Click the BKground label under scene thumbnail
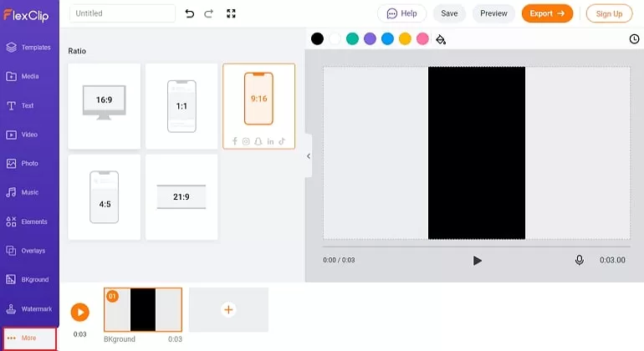The image size is (644, 351). pyautogui.click(x=120, y=339)
